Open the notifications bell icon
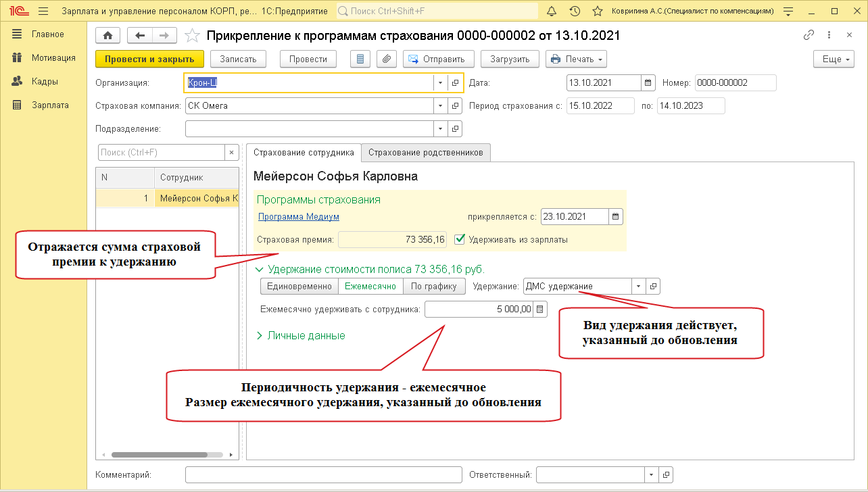The image size is (868, 492). pos(552,11)
